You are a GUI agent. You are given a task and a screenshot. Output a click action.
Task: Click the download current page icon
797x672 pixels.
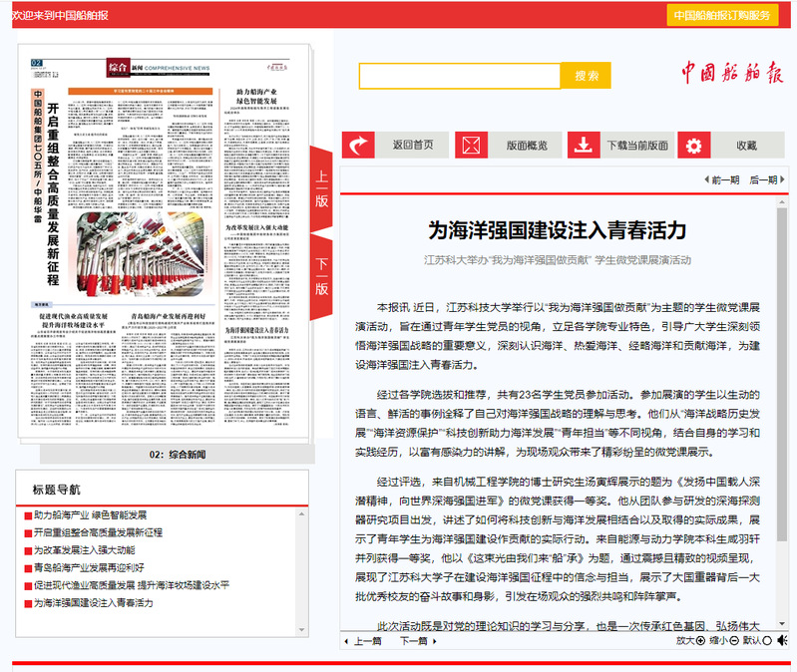point(584,145)
